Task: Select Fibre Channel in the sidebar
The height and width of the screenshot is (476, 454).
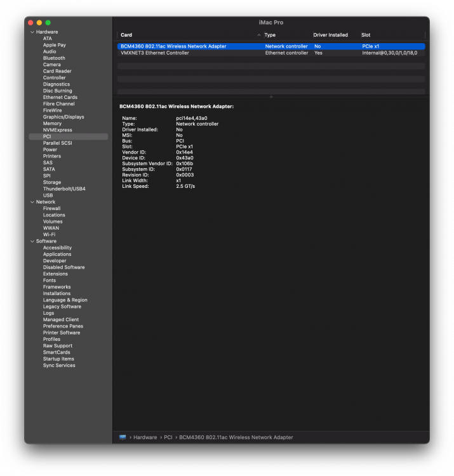Action: click(x=58, y=104)
